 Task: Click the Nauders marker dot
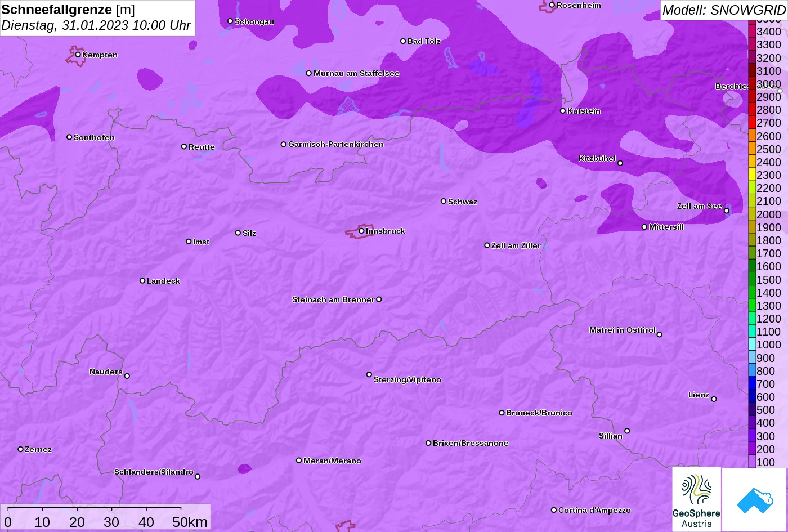point(127,376)
